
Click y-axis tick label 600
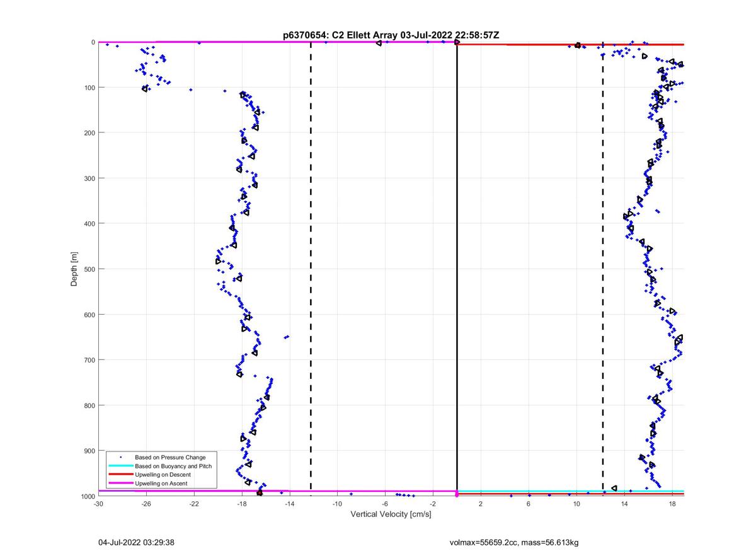point(89,315)
